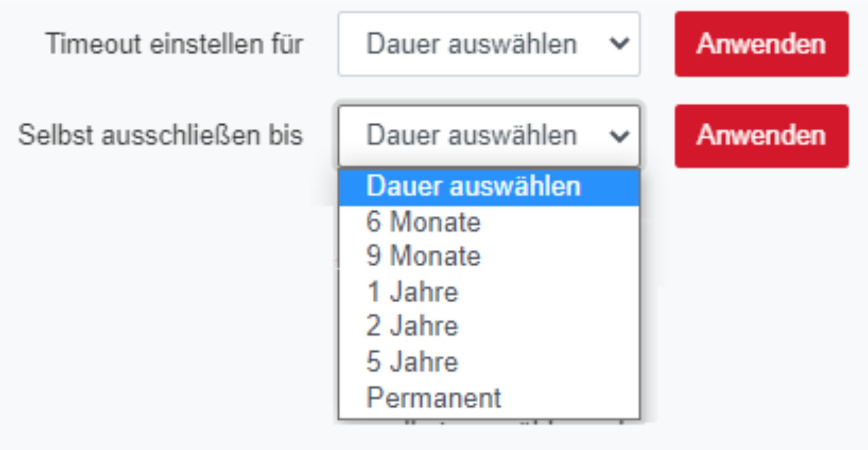The image size is (868, 450).
Task: Click the chevron arrow on self-exclusion dropdown
Action: [x=619, y=136]
